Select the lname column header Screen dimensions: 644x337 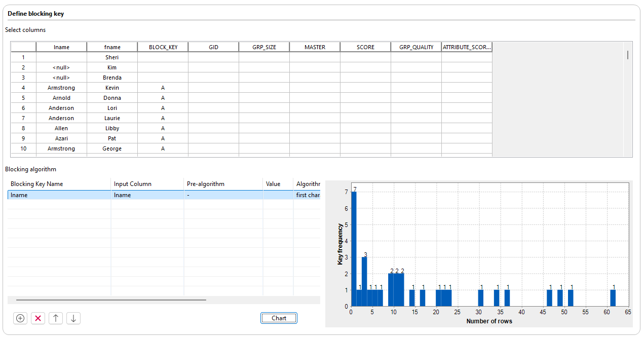point(61,47)
